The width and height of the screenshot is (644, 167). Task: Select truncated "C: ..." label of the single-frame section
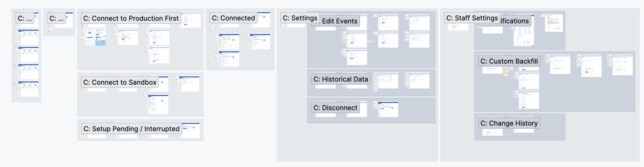coord(56,18)
